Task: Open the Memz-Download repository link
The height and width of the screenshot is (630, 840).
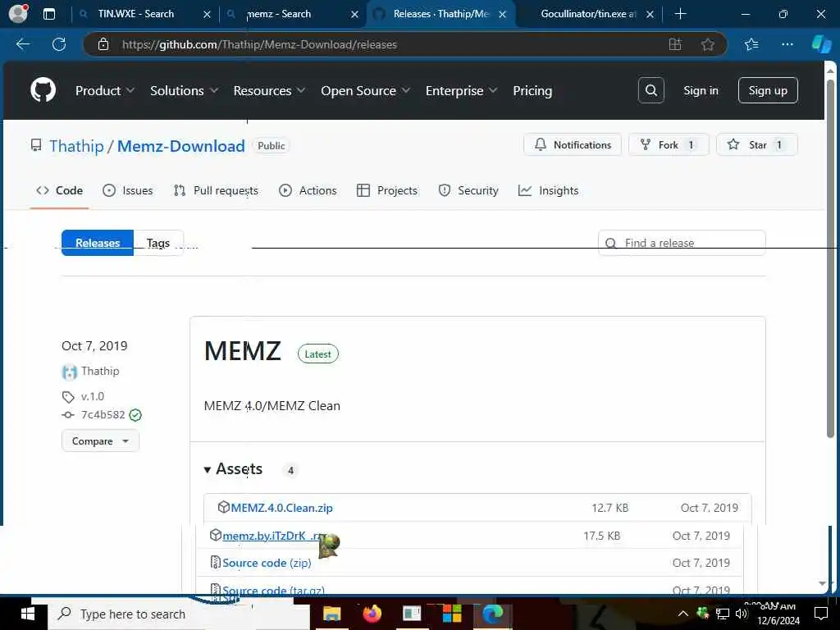Action: click(181, 146)
